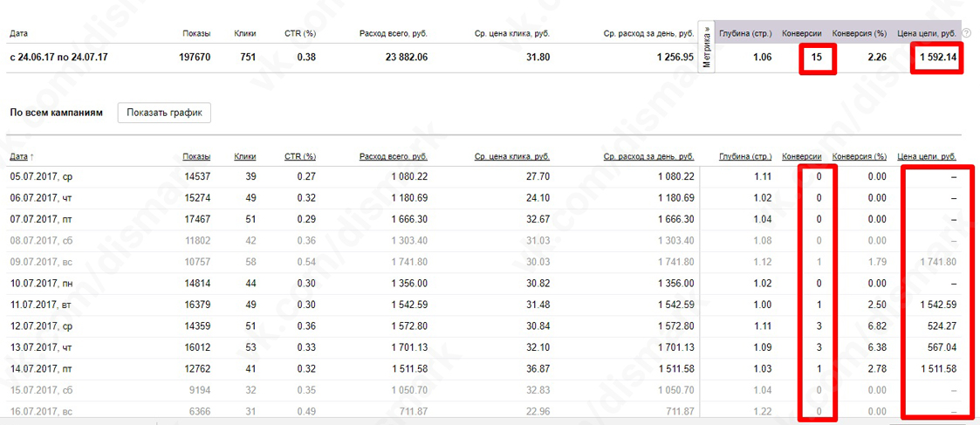Screen dimensions: 980x425
Task: Sort by underlined Конверсия (%) header
Action: click(x=860, y=157)
